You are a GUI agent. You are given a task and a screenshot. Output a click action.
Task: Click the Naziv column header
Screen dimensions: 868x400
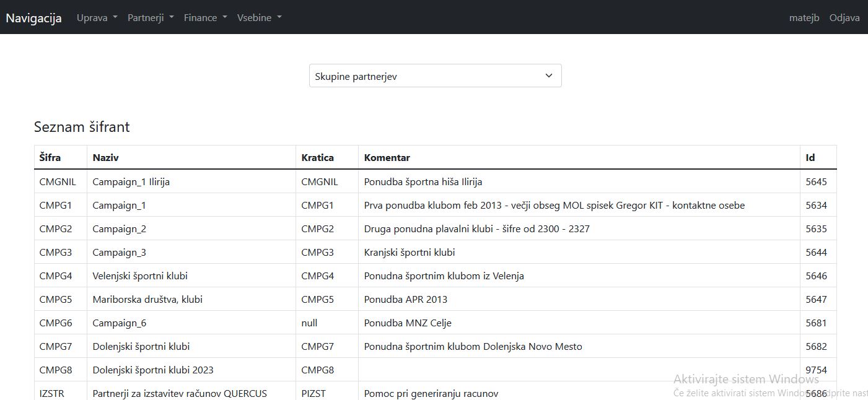105,157
